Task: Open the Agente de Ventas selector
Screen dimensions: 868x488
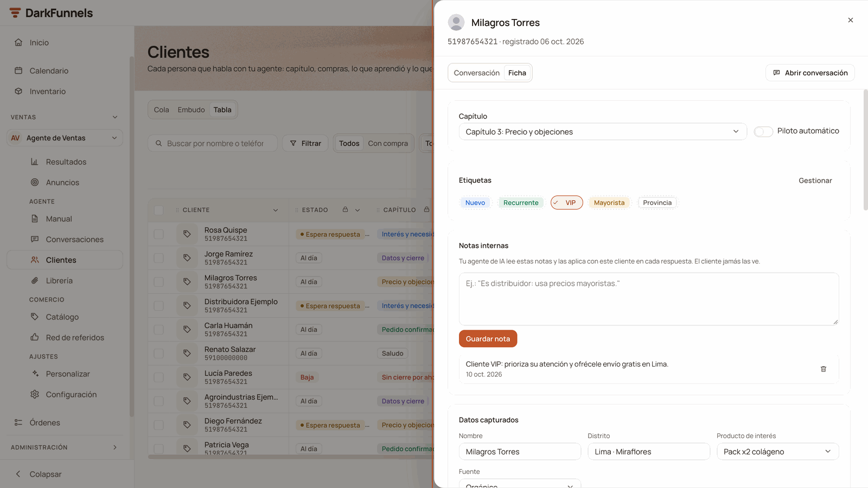Action: 65,138
